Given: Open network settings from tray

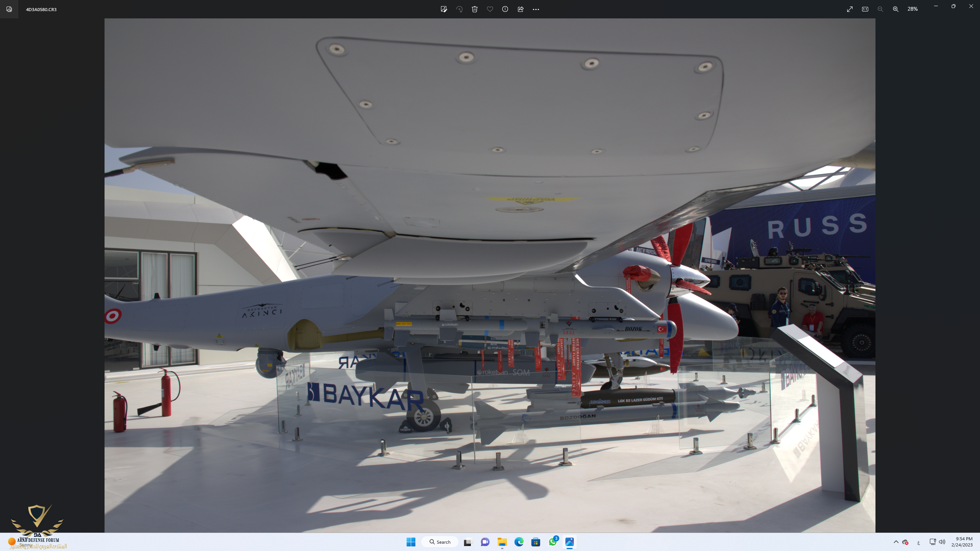Looking at the screenshot, I should point(933,542).
